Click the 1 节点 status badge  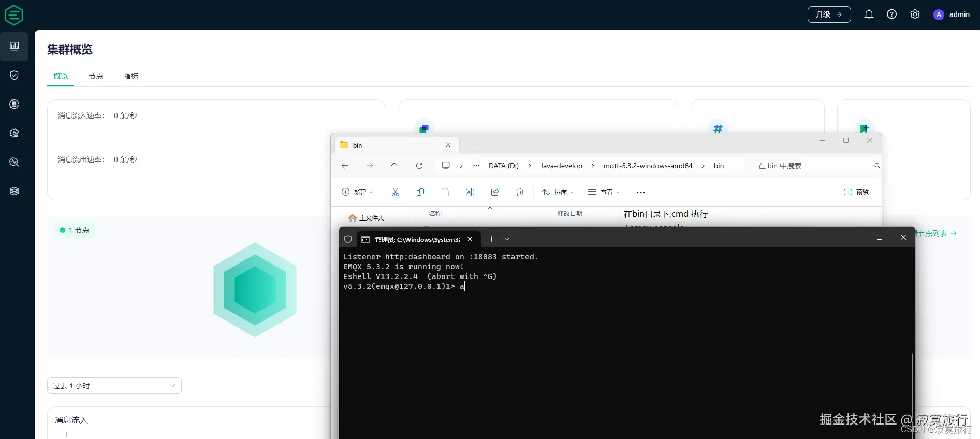click(x=75, y=230)
